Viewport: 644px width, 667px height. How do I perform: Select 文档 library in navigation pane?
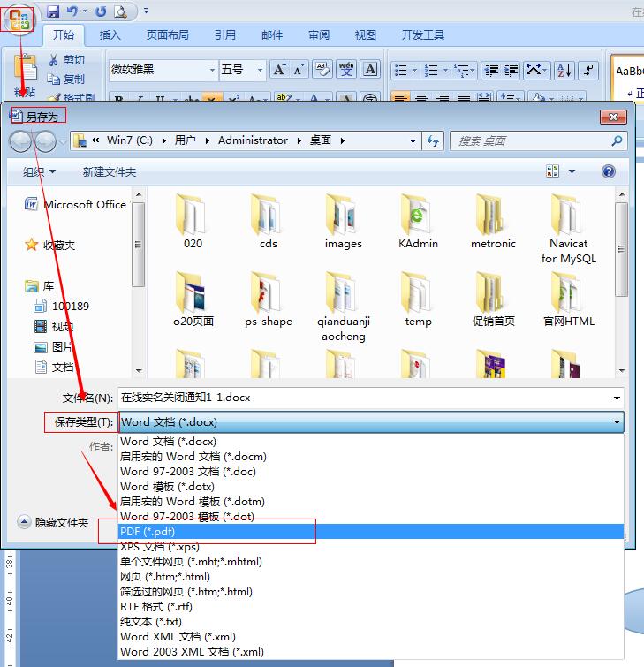pos(54,367)
